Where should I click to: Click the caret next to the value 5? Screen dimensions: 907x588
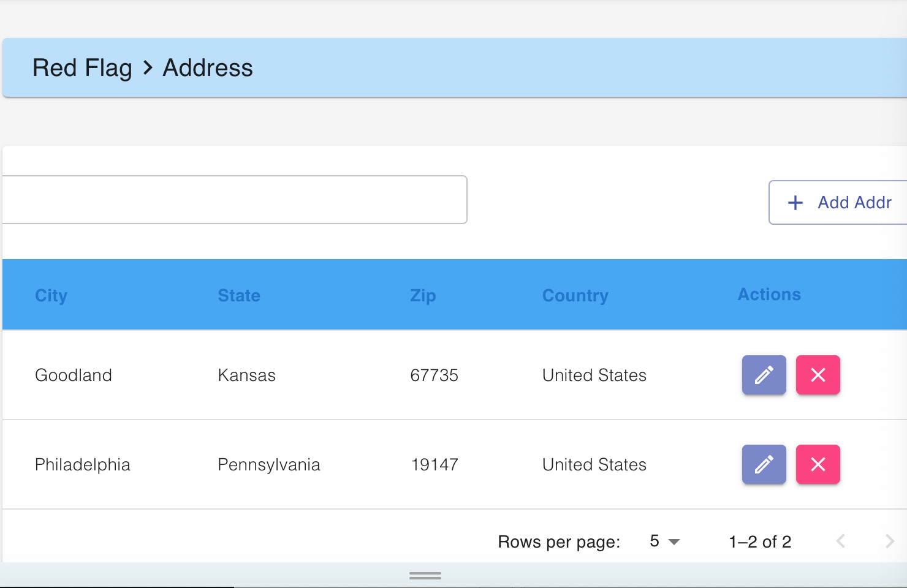click(674, 541)
